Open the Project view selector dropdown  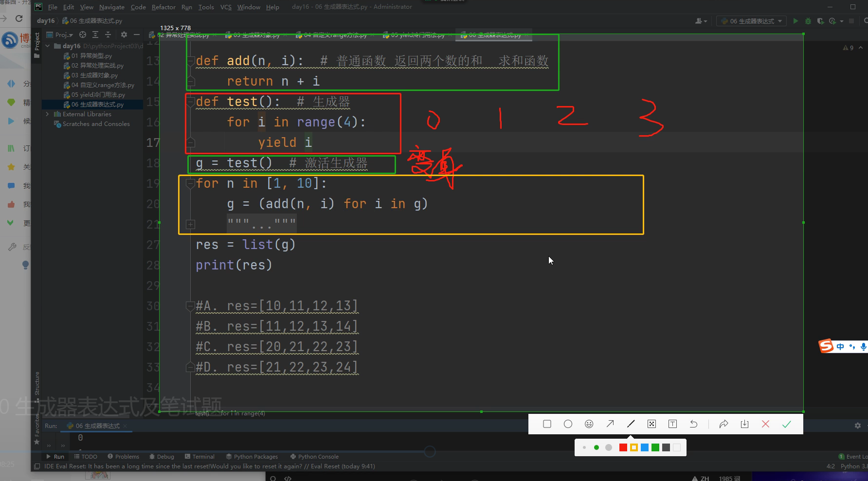[60, 35]
